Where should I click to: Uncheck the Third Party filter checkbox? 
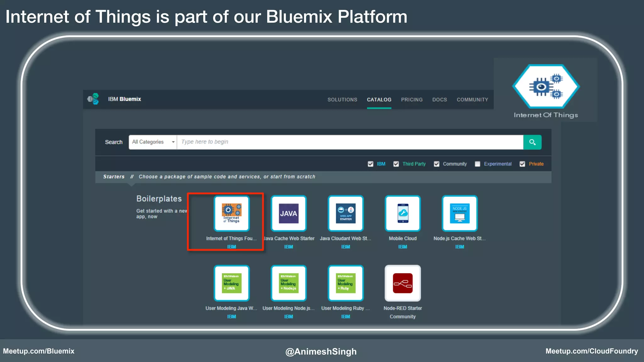click(x=396, y=164)
